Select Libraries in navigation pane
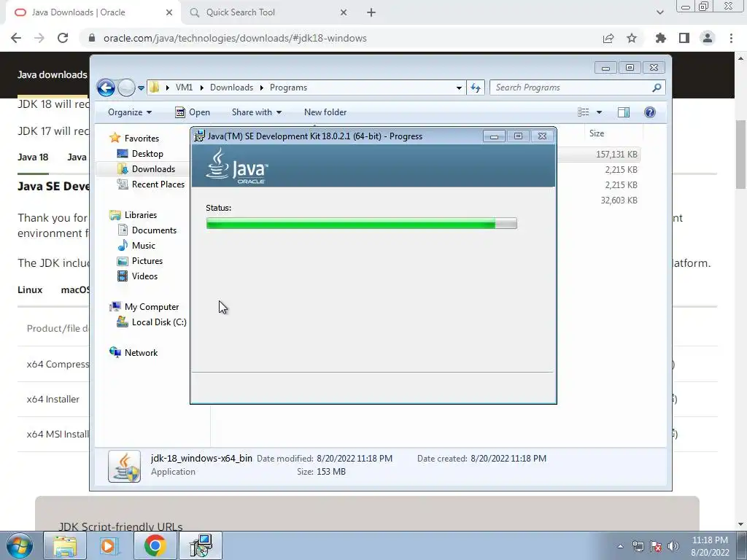This screenshot has width=747, height=560. [141, 215]
